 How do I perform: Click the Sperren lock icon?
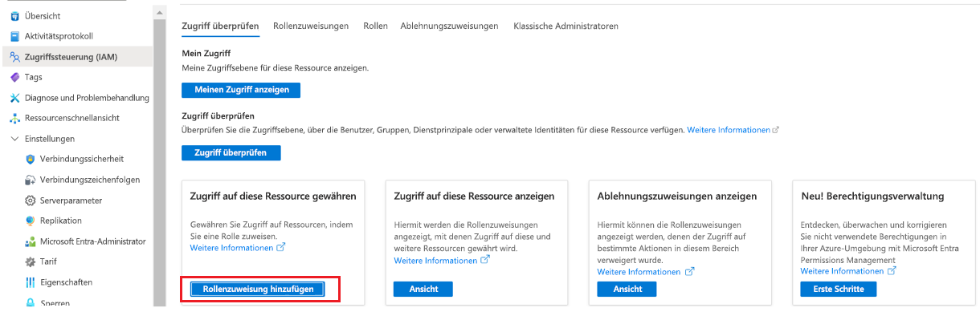[31, 303]
